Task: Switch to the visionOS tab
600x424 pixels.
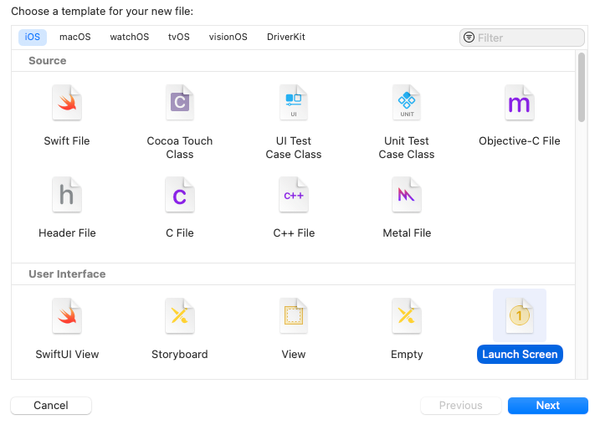Action: click(x=228, y=37)
